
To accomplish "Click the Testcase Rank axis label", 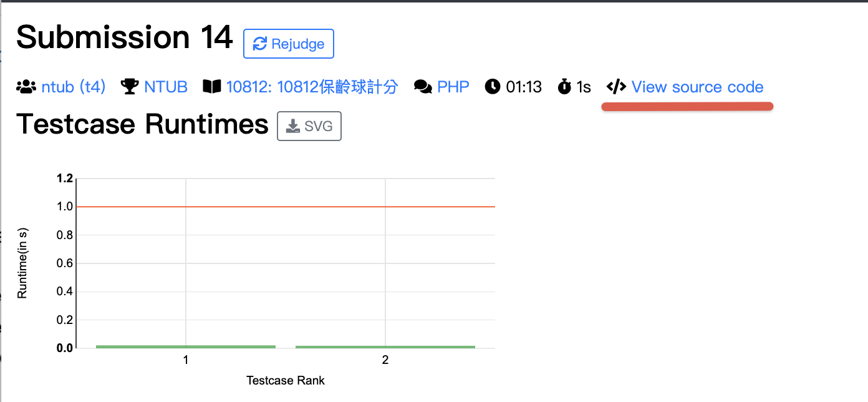I will (x=286, y=380).
